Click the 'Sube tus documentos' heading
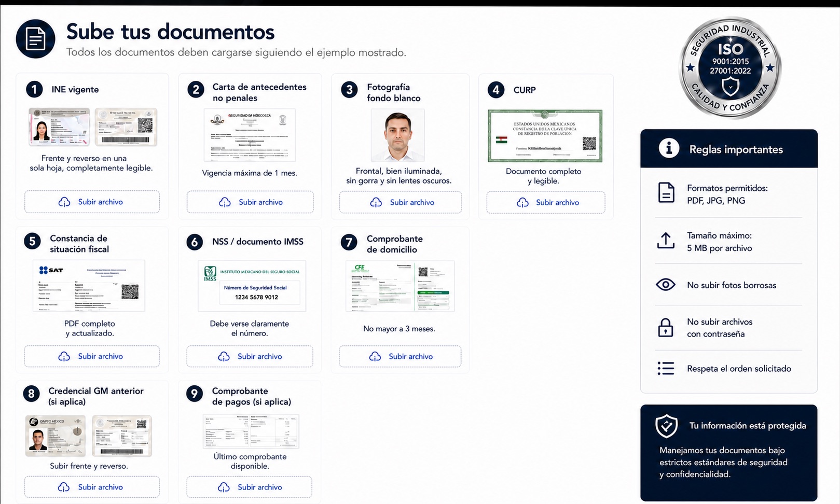This screenshot has width=840, height=504. coord(170,32)
